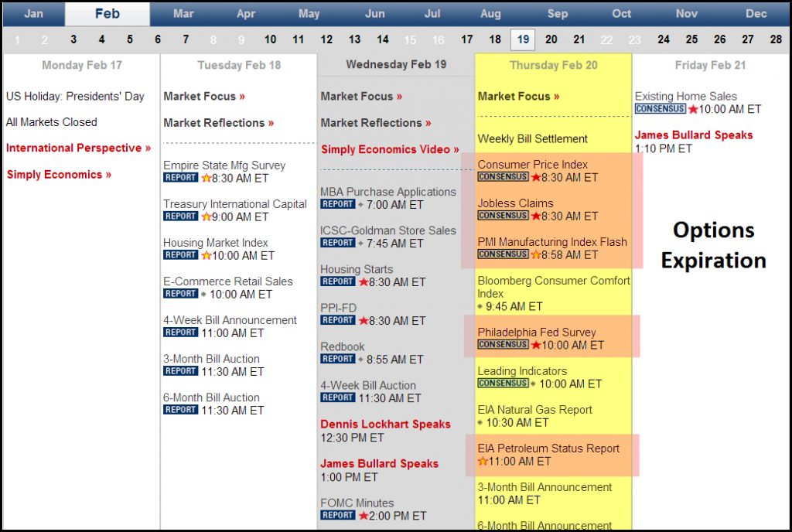
Task: Open the Housing Market Index event title
Action: pyautogui.click(x=216, y=243)
